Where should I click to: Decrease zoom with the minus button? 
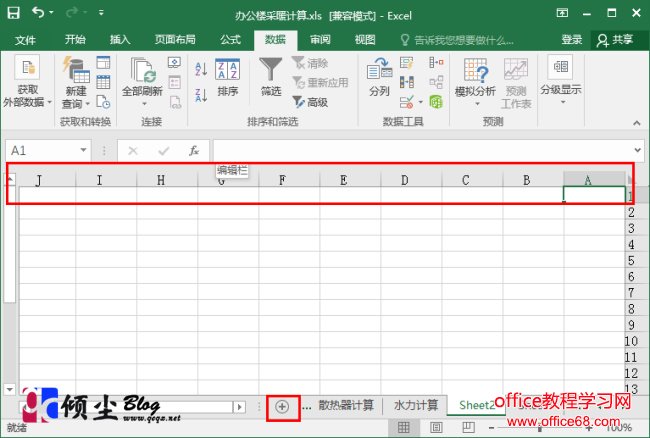coord(491,427)
